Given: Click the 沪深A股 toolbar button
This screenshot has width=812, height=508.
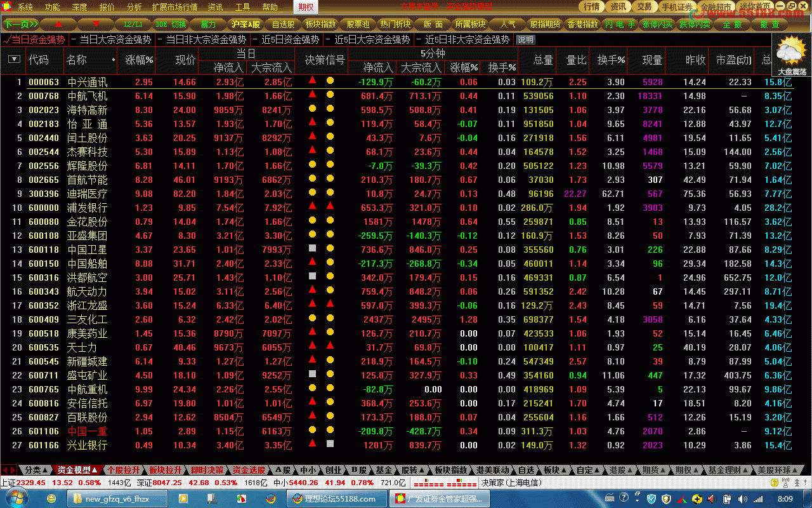Looking at the screenshot, I should (246, 24).
